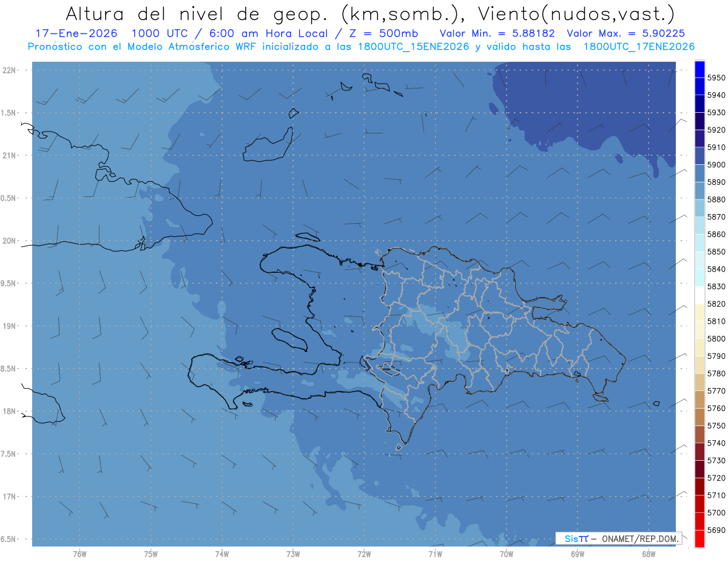Select the 'Valor Min. = 5.88182' value

tap(497, 33)
